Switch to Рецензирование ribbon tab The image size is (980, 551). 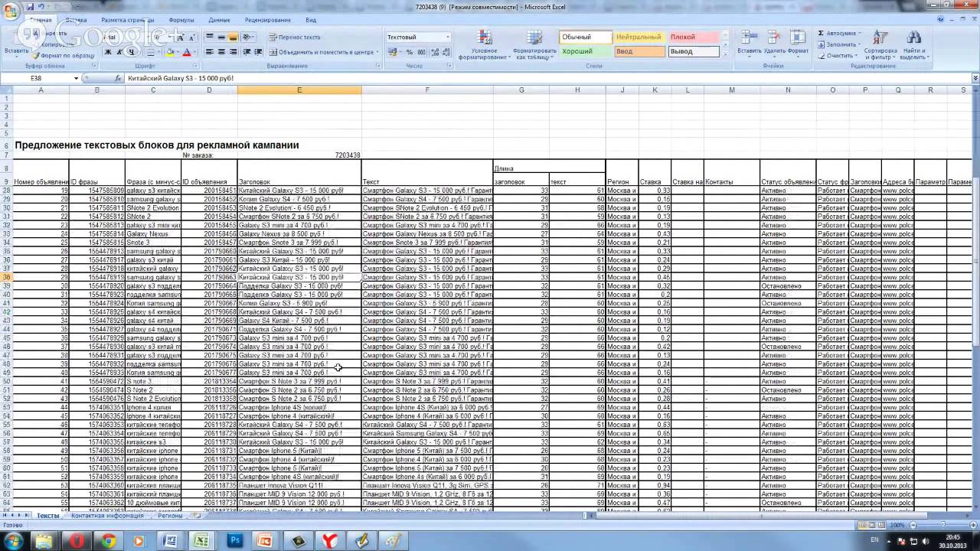tap(268, 20)
